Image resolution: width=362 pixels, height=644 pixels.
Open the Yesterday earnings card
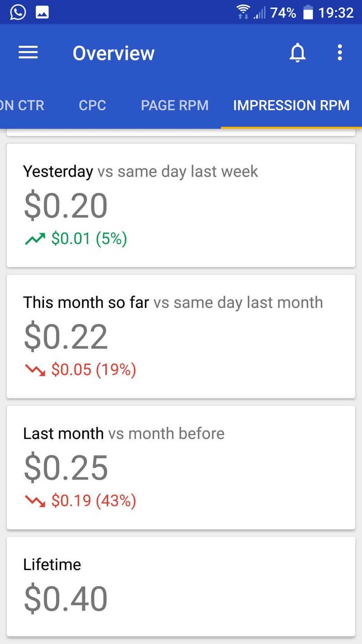point(181,205)
